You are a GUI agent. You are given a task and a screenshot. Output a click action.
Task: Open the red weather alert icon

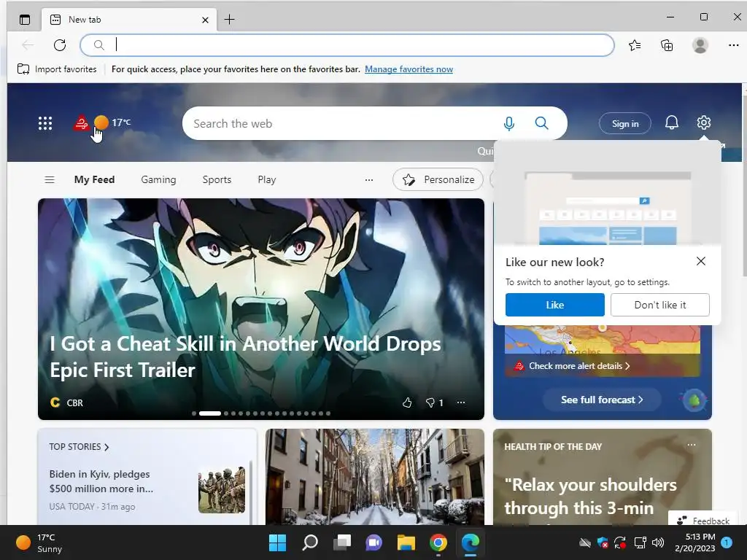coord(81,123)
